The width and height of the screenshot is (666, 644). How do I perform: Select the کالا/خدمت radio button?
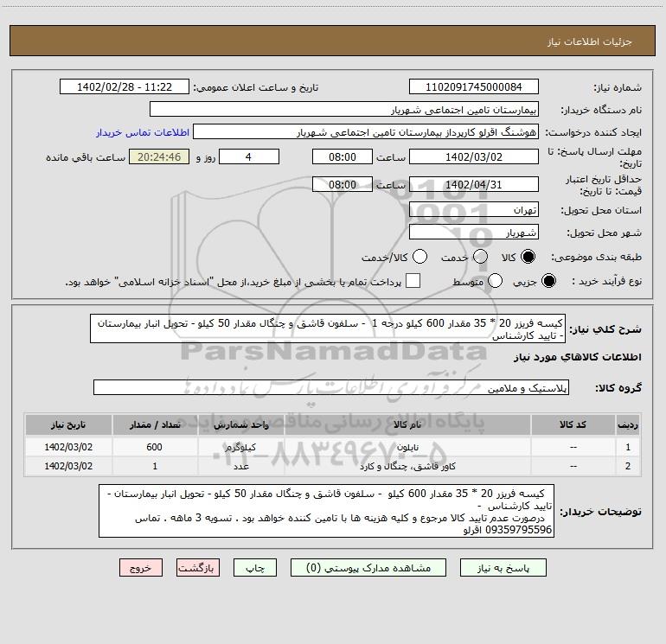pos(419,257)
